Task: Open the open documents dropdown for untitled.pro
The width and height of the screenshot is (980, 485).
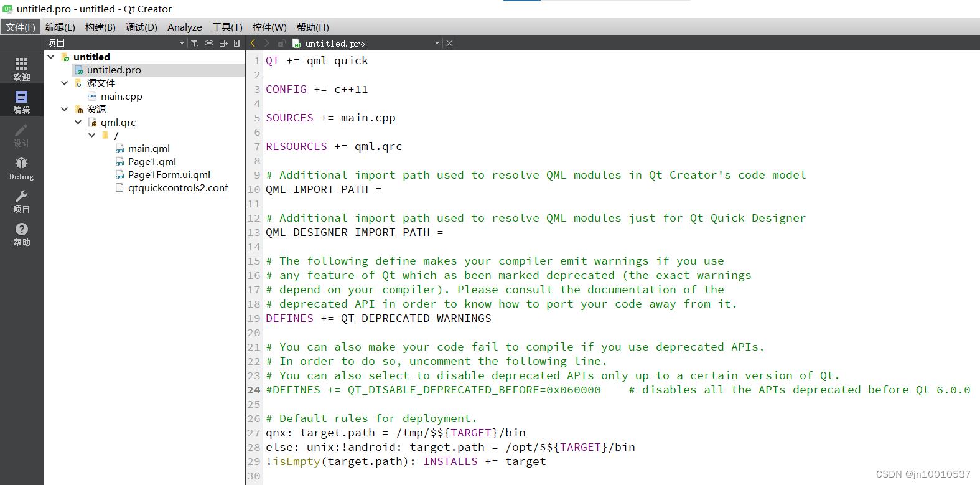Action: [x=437, y=43]
